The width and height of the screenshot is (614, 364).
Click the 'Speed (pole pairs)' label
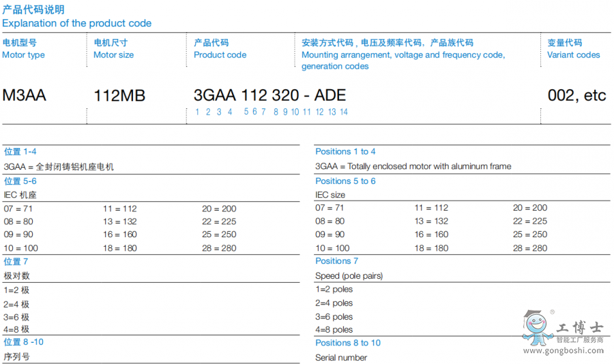tap(349, 276)
